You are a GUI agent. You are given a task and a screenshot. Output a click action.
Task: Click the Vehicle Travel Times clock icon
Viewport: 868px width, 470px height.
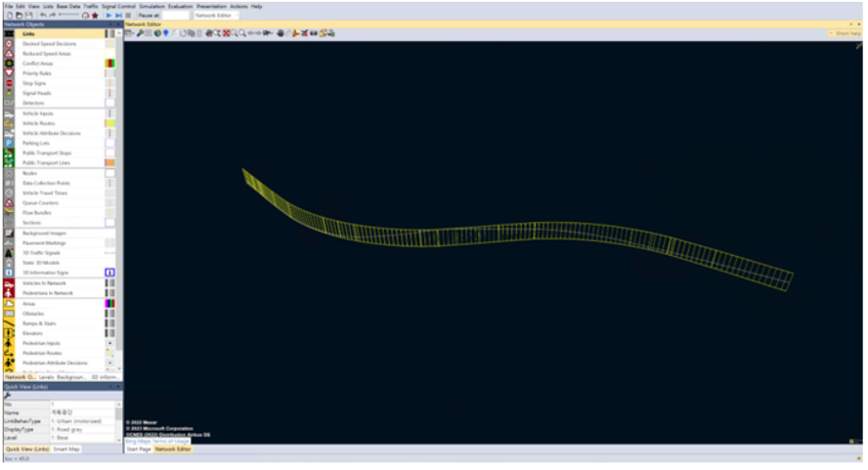(x=9, y=193)
